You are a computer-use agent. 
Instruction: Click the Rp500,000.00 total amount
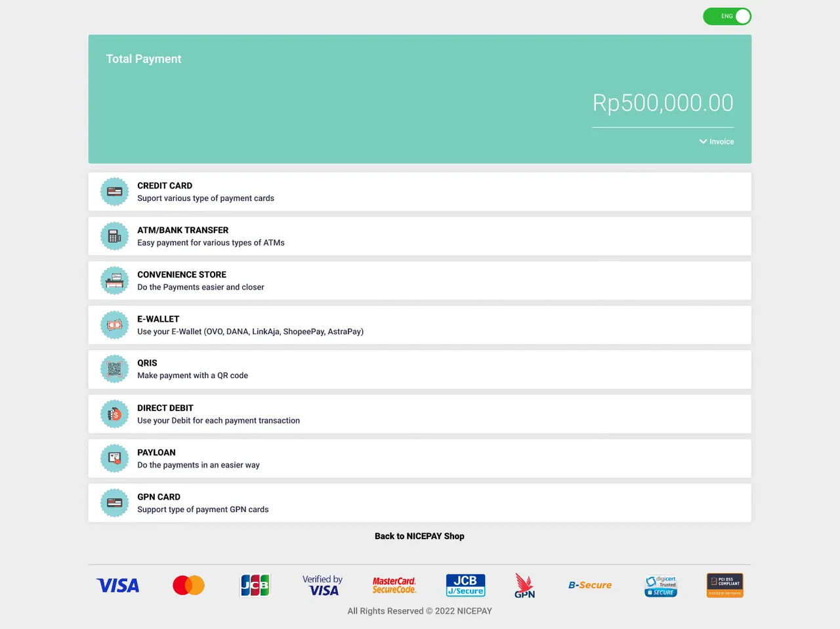(x=663, y=102)
